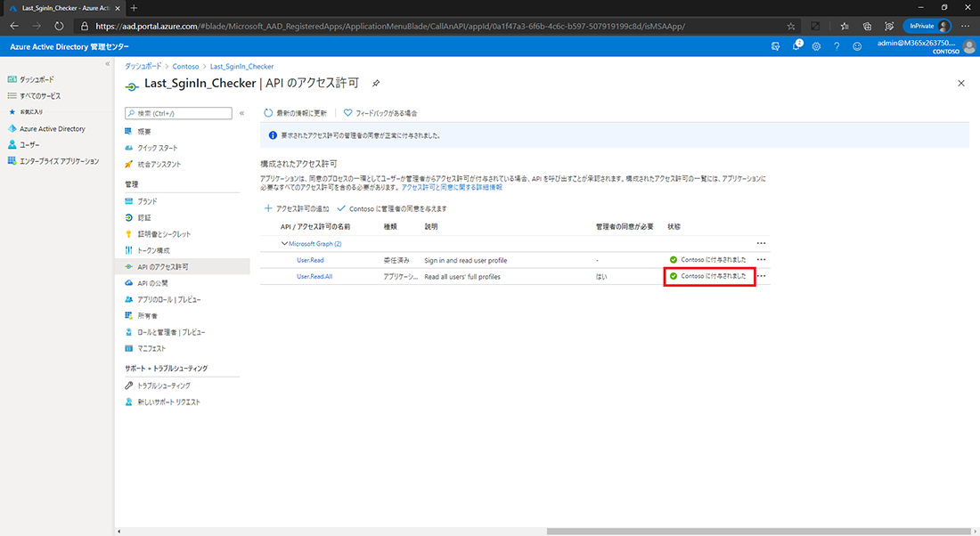Open a new browser tab
The height and width of the screenshot is (536, 980).
[x=134, y=8]
